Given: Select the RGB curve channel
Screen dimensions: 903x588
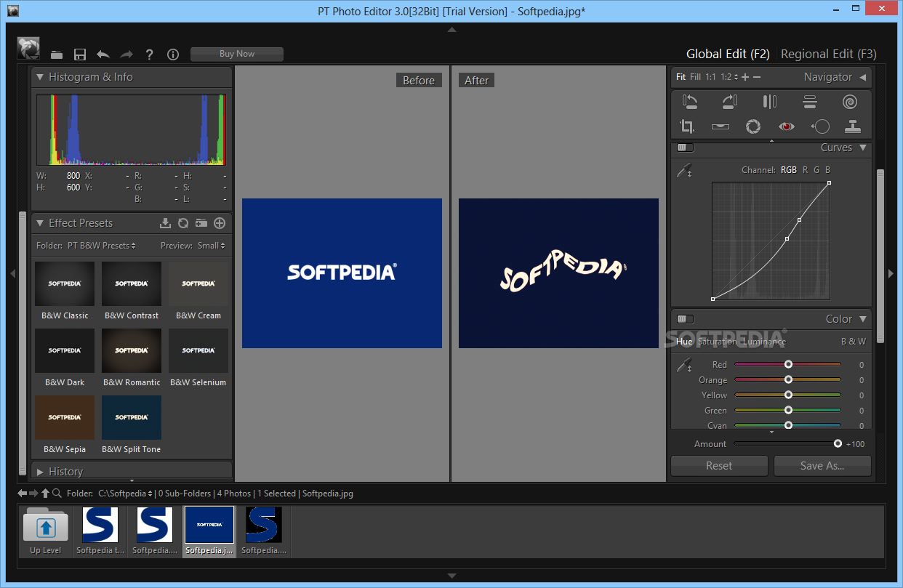Looking at the screenshot, I should 789,170.
